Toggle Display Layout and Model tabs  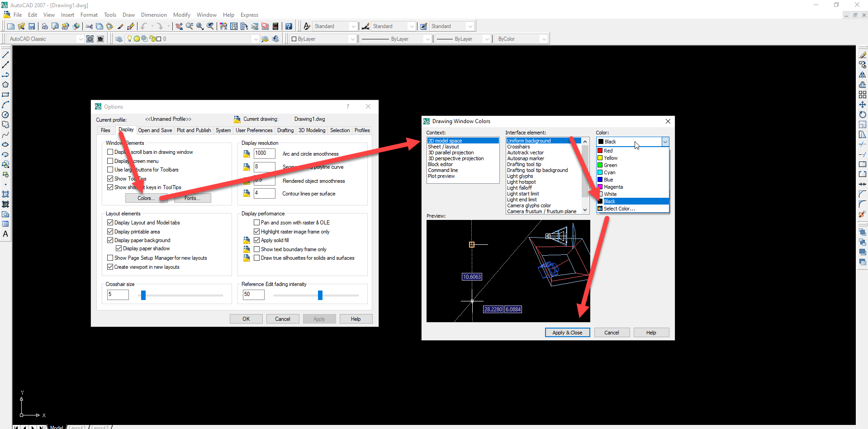(x=110, y=223)
